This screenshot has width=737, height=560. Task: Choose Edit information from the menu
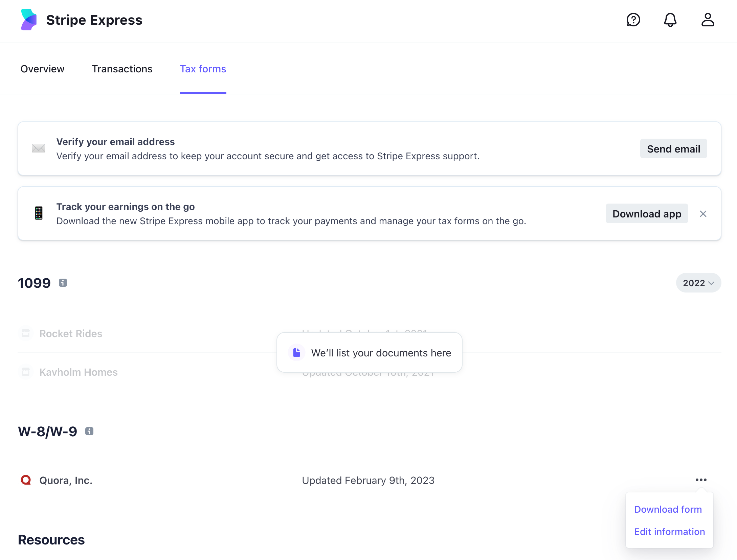669,532
